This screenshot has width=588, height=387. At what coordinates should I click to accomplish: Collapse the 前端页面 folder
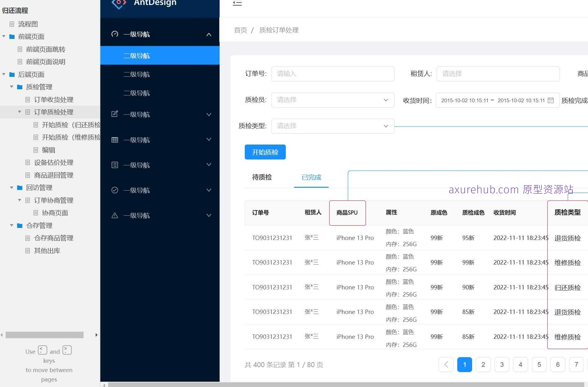(4, 36)
